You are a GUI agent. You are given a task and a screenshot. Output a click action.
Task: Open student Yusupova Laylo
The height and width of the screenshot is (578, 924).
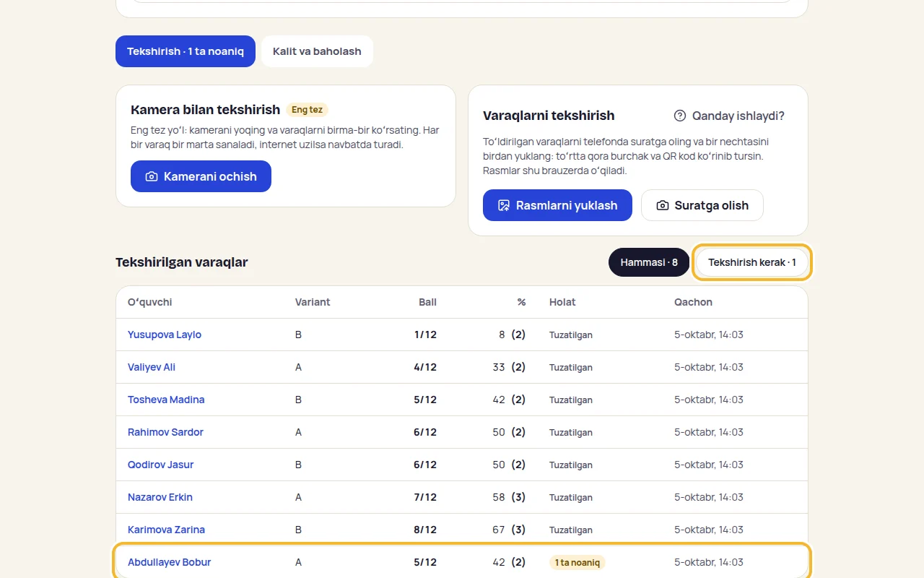tap(165, 335)
